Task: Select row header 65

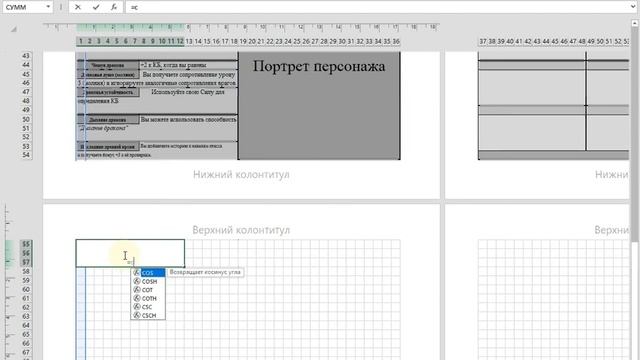Action: 26,334
